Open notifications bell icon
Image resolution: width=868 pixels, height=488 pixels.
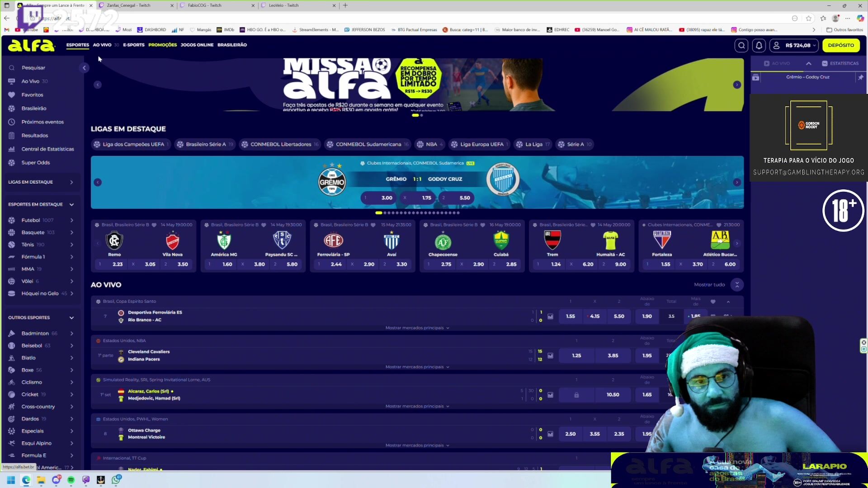(x=759, y=45)
